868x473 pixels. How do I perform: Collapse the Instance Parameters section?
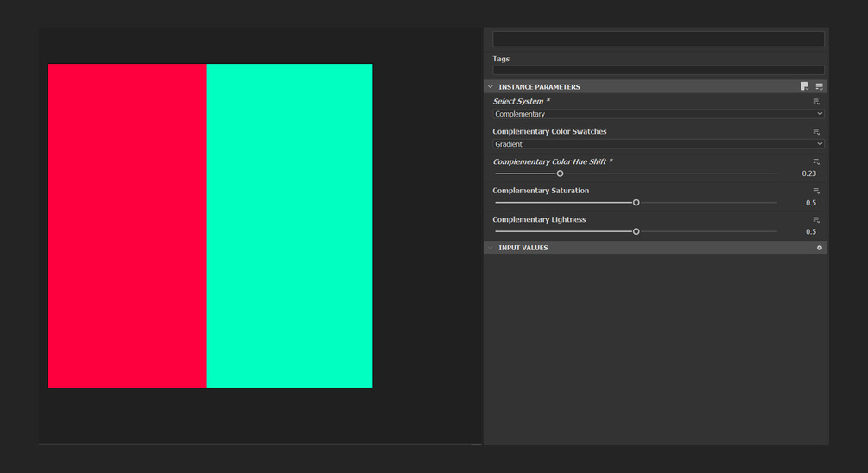click(491, 87)
